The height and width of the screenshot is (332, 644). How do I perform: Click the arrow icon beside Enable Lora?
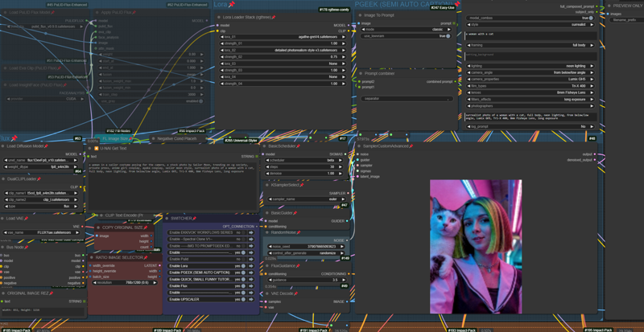tap(251, 266)
